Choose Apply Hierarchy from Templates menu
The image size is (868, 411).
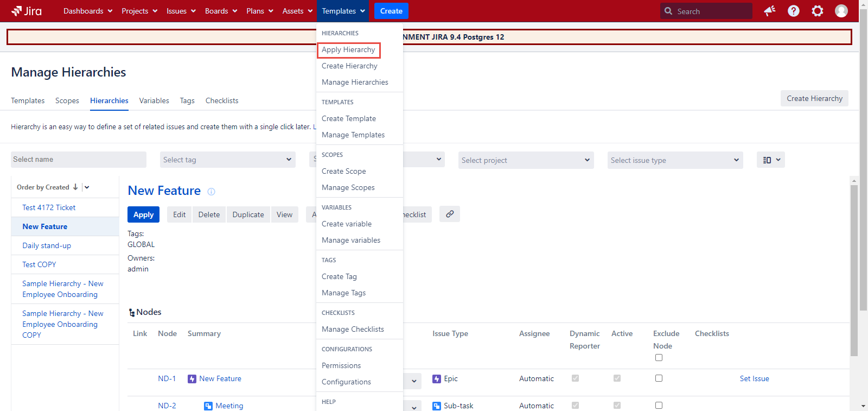click(x=348, y=50)
